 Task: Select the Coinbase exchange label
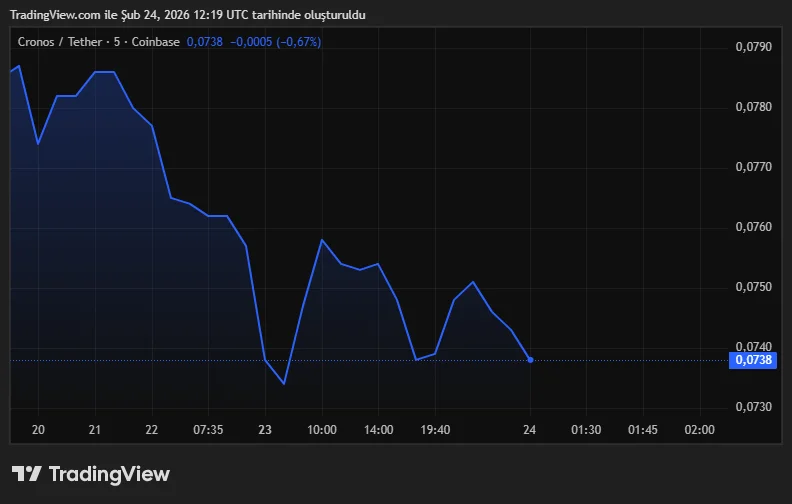click(155, 42)
